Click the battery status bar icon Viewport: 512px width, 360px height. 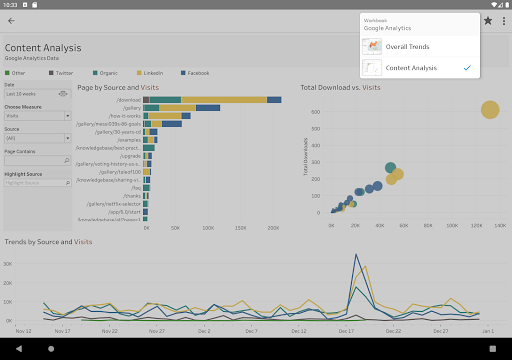pos(507,5)
